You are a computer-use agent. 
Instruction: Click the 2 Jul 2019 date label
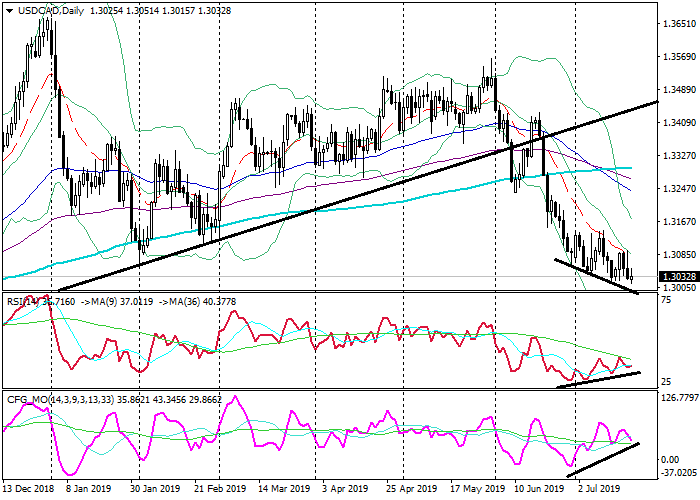click(x=599, y=490)
